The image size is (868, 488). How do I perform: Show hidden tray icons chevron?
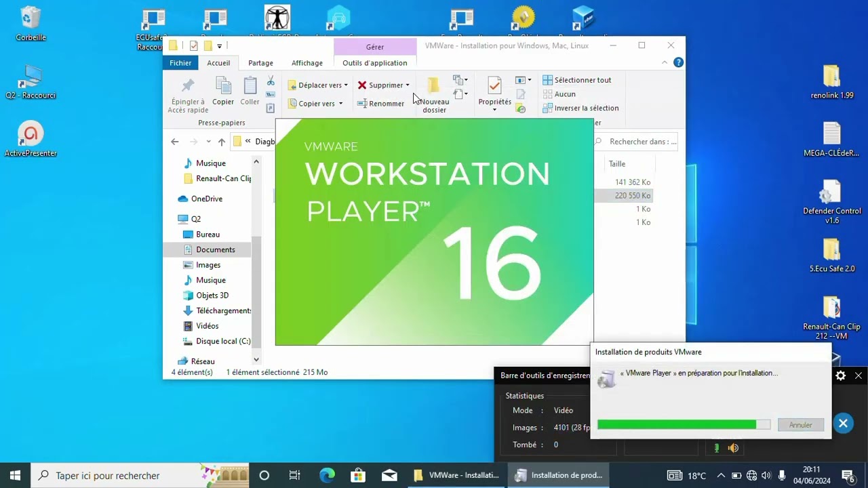(721, 475)
